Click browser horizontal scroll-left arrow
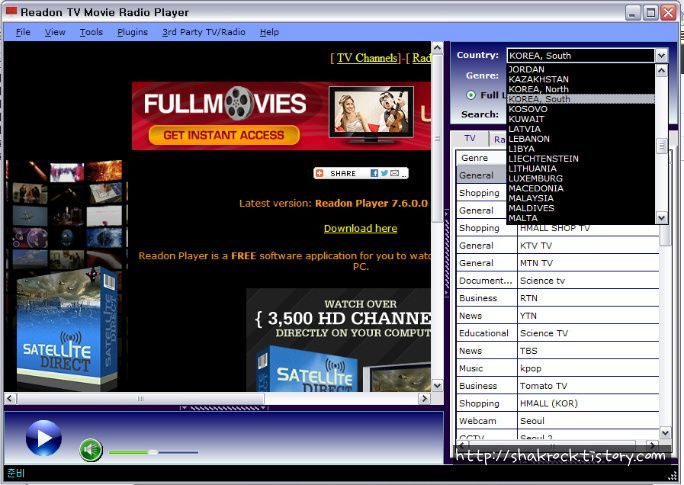The height and width of the screenshot is (485, 684). pos(10,398)
